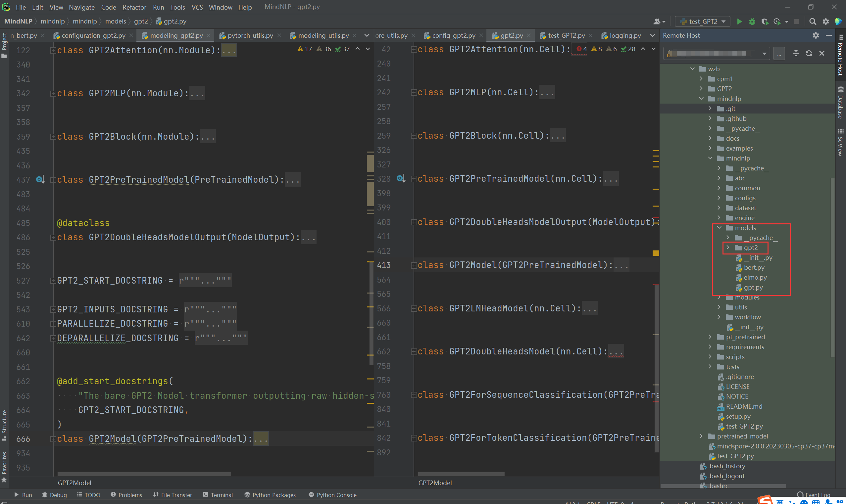Expand the gpt2 folder in tree

[x=728, y=248]
